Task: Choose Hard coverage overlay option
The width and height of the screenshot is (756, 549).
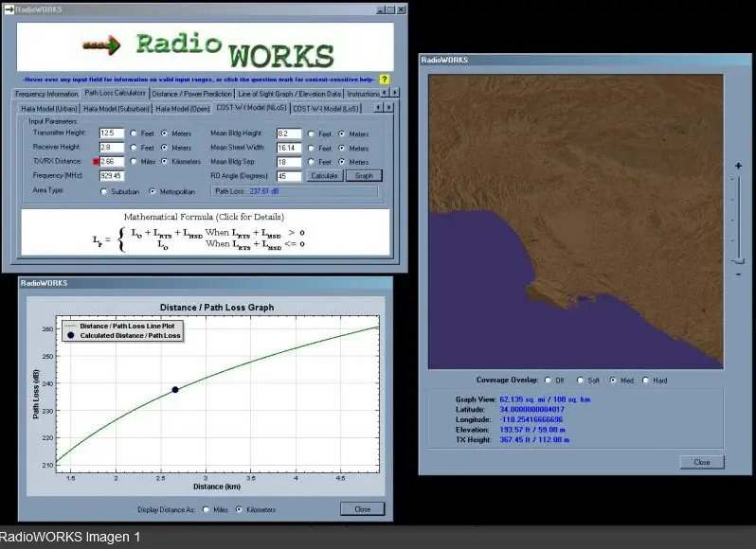Action: coord(646,381)
